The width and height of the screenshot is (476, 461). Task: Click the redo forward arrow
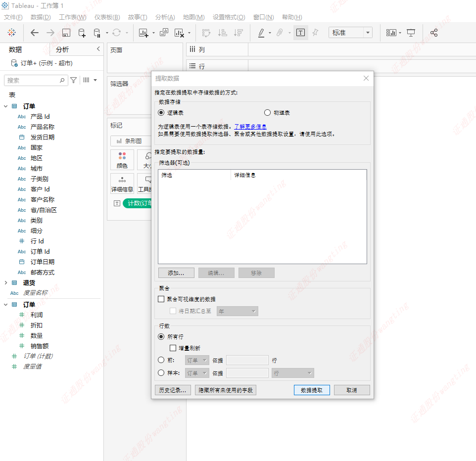pos(50,33)
